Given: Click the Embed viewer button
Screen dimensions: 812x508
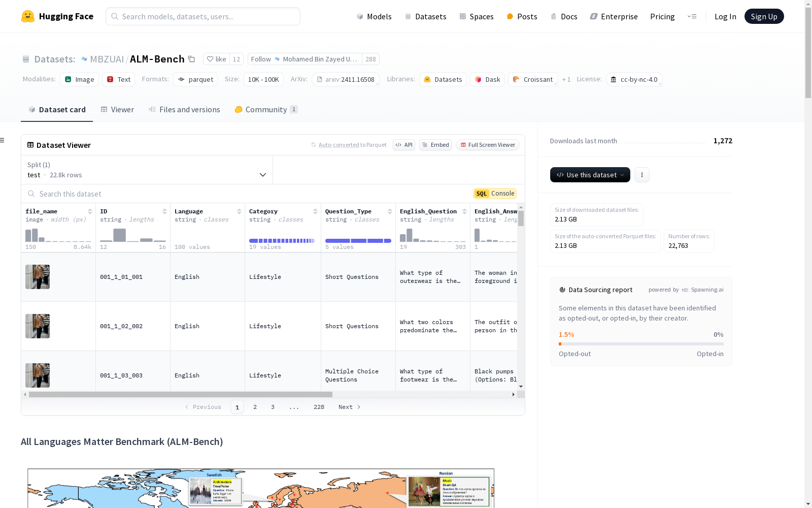Looking at the screenshot, I should (x=435, y=145).
